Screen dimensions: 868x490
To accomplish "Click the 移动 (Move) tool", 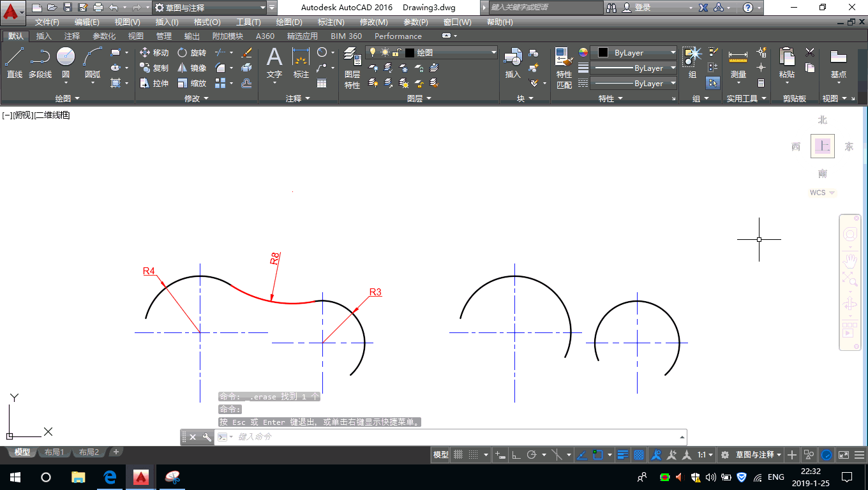I will coord(154,53).
